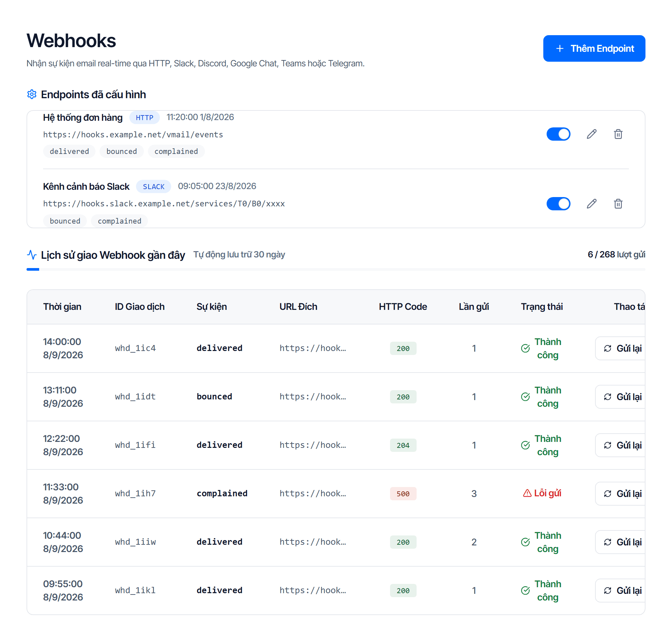Resend webhook whd_1ic4 with Gửi lại
The width and height of the screenshot is (672, 630).
click(x=620, y=348)
